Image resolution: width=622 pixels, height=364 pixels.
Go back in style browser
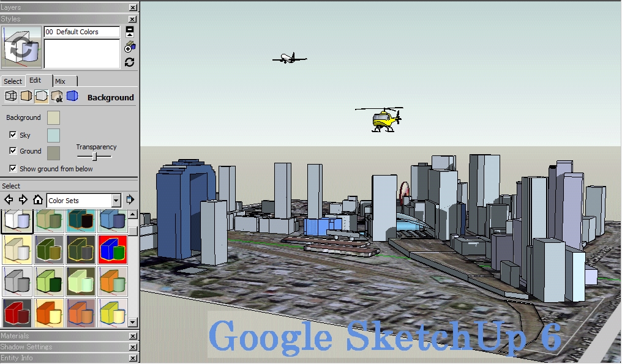[x=9, y=200]
